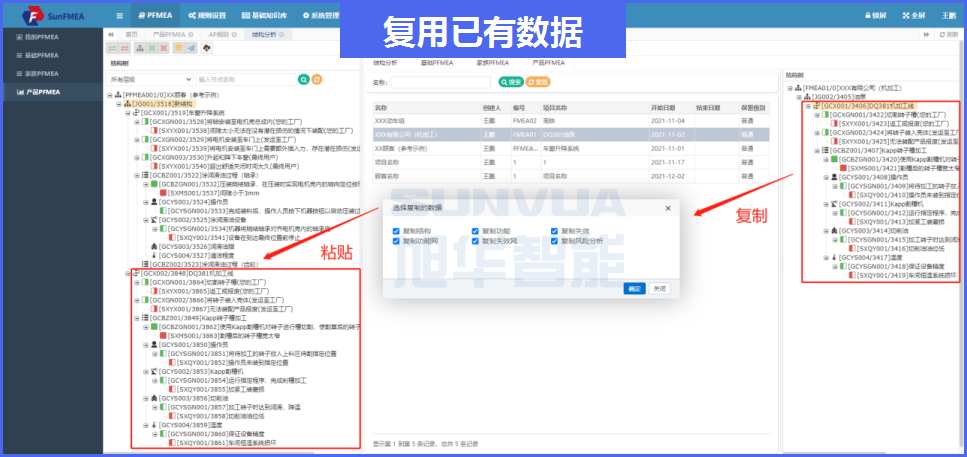Open the 所有层级 level dropdown
Viewport: 967px width, 457px height.
(150, 79)
